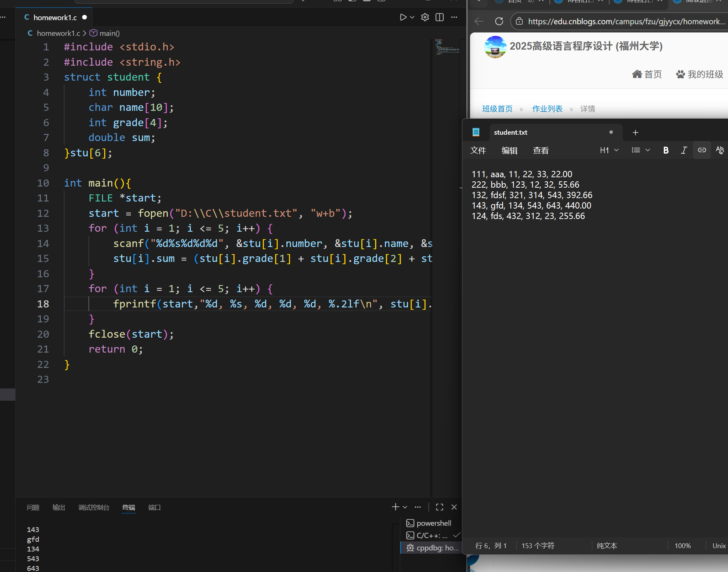Add a new tab in Notepad

coord(635,132)
